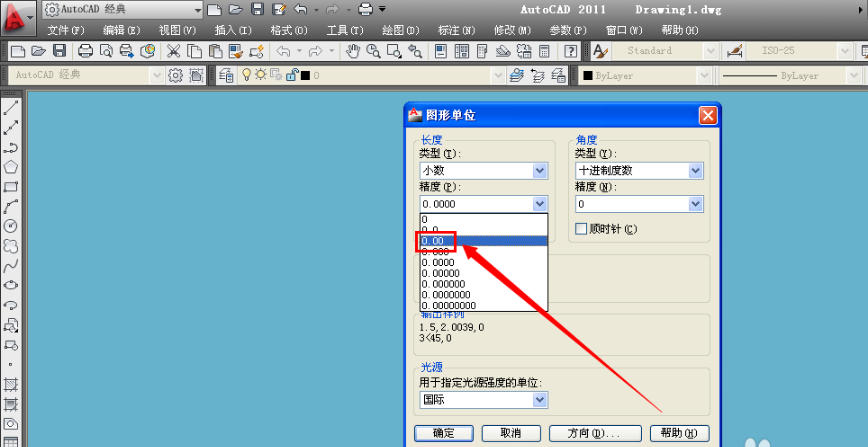Viewport: 868px width, 447px height.
Task: Open the AutoCAD 经典 workspace dropdown in title bar
Action: point(123,9)
